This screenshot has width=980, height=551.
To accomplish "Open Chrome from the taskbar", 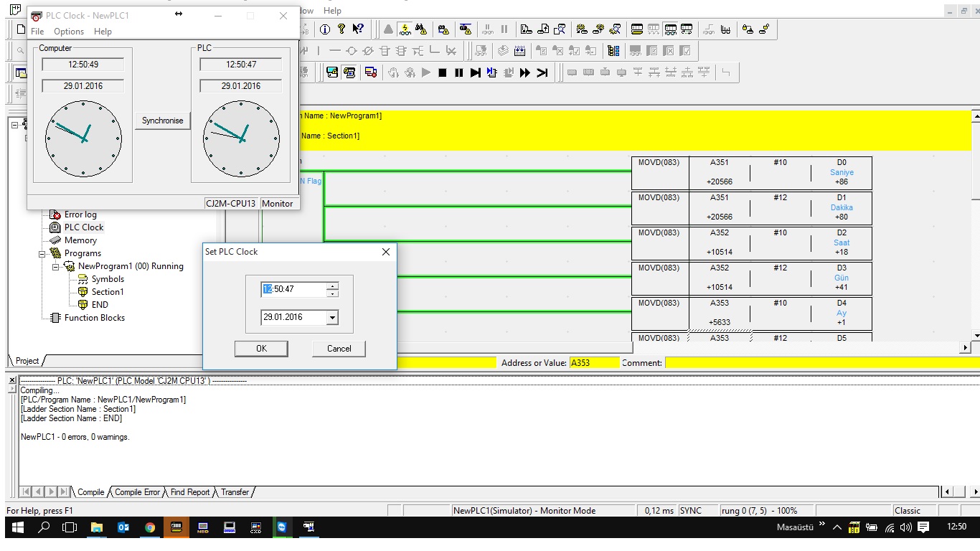I will pos(150,527).
